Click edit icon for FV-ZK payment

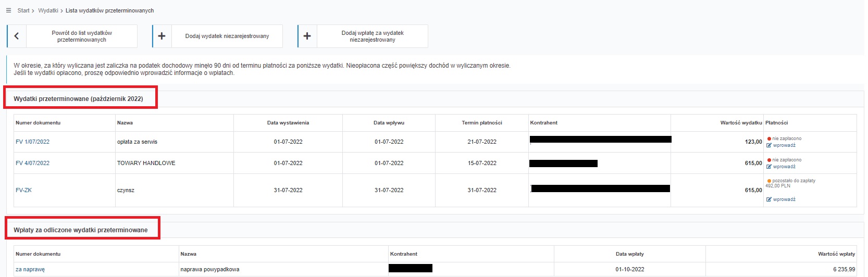pos(769,199)
